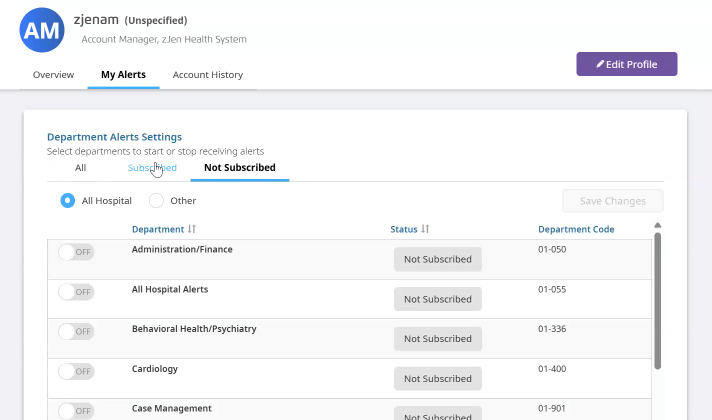The image size is (712, 420).
Task: Show the Subscribed departments tab
Action: click(152, 168)
